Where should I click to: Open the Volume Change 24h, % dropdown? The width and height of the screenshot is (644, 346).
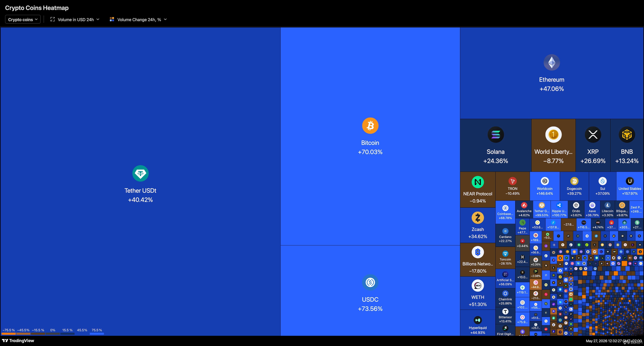[138, 19]
